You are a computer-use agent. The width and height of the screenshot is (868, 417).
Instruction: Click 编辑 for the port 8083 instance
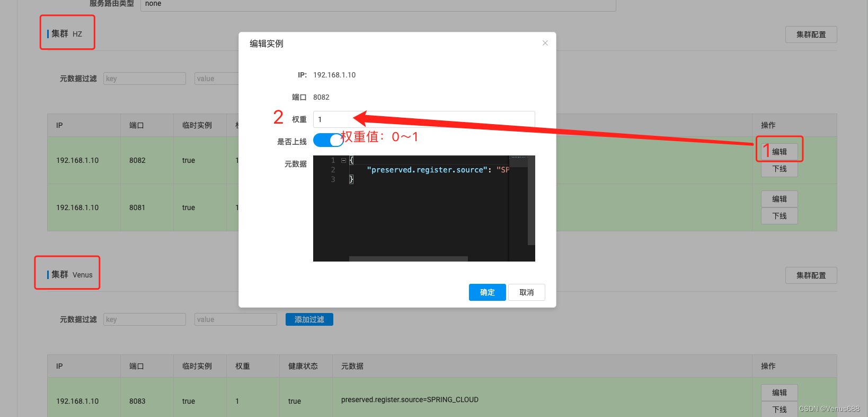(780, 393)
